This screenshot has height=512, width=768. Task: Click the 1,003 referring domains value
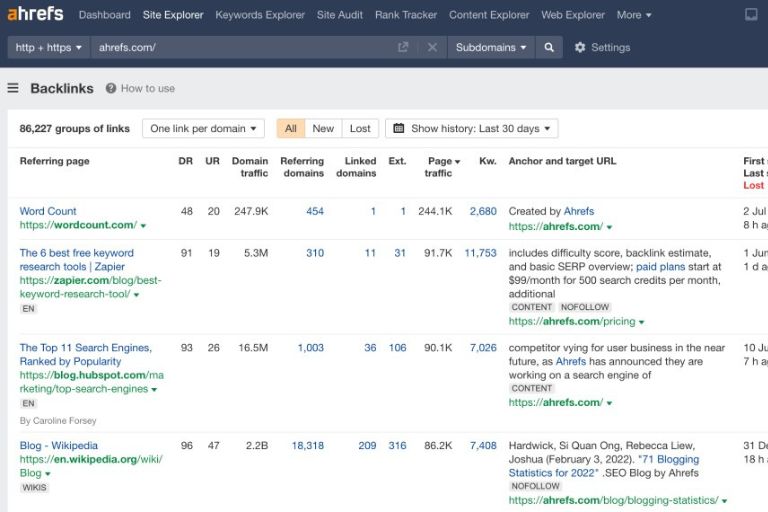coord(311,347)
